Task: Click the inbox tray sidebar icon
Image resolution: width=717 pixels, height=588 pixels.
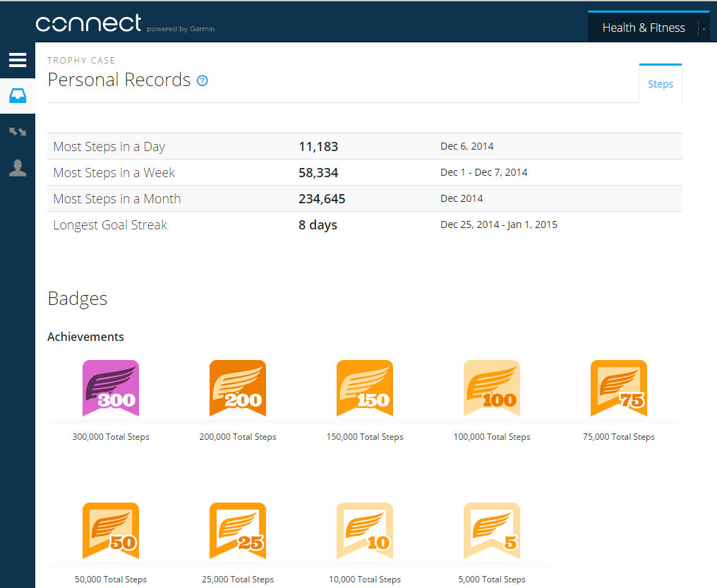Action: tap(18, 96)
